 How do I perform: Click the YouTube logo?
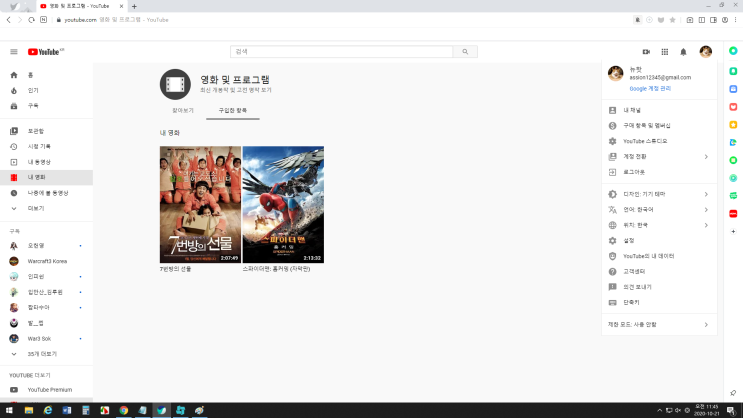(x=45, y=52)
